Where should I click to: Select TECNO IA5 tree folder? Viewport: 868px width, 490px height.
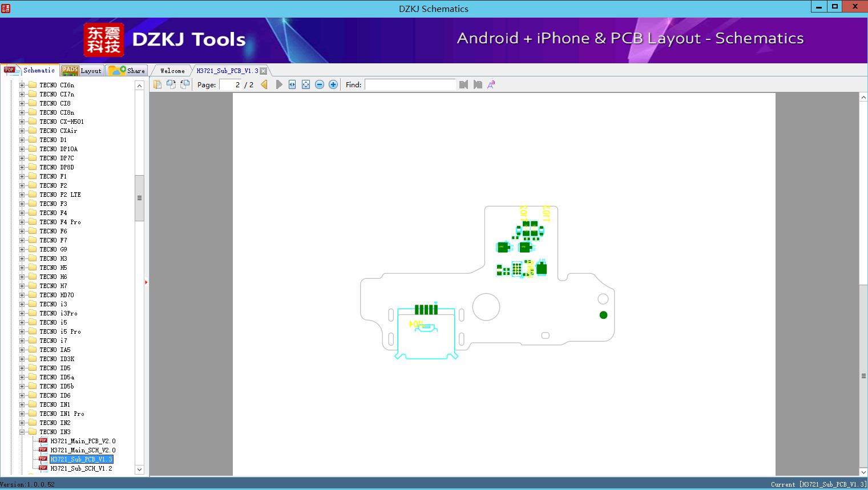click(55, 350)
